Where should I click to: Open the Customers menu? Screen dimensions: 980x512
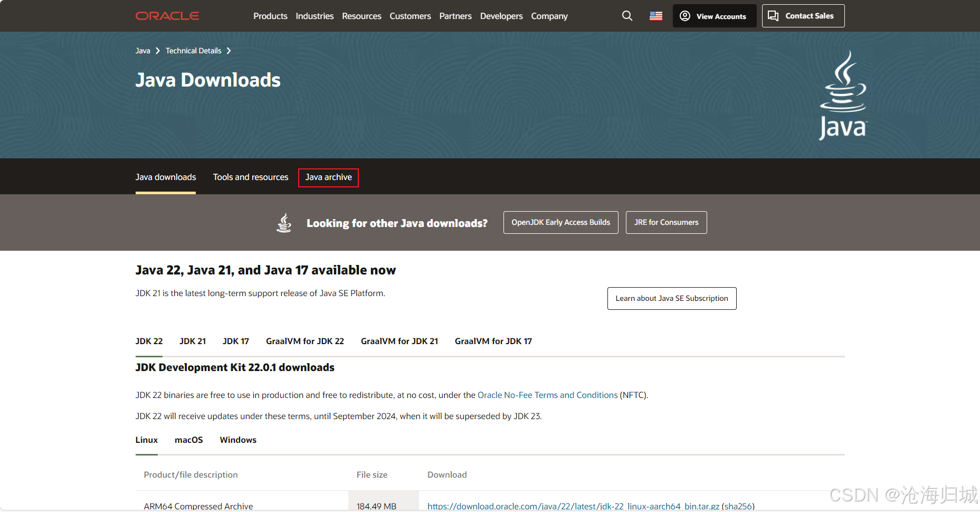[410, 16]
